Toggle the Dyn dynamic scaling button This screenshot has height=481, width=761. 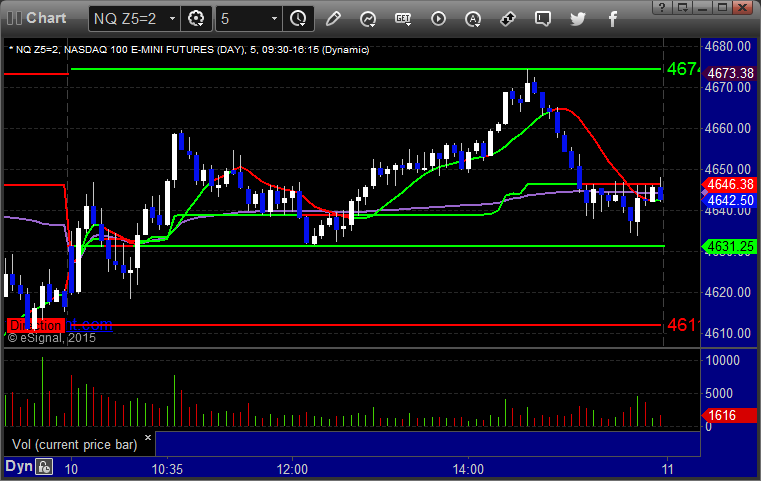(19, 466)
